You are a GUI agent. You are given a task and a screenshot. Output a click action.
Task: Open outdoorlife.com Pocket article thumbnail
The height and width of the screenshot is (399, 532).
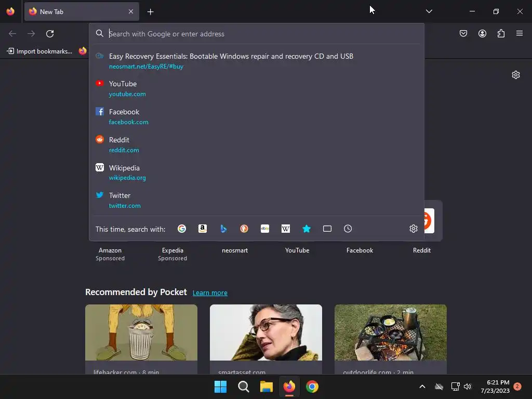[391, 332]
